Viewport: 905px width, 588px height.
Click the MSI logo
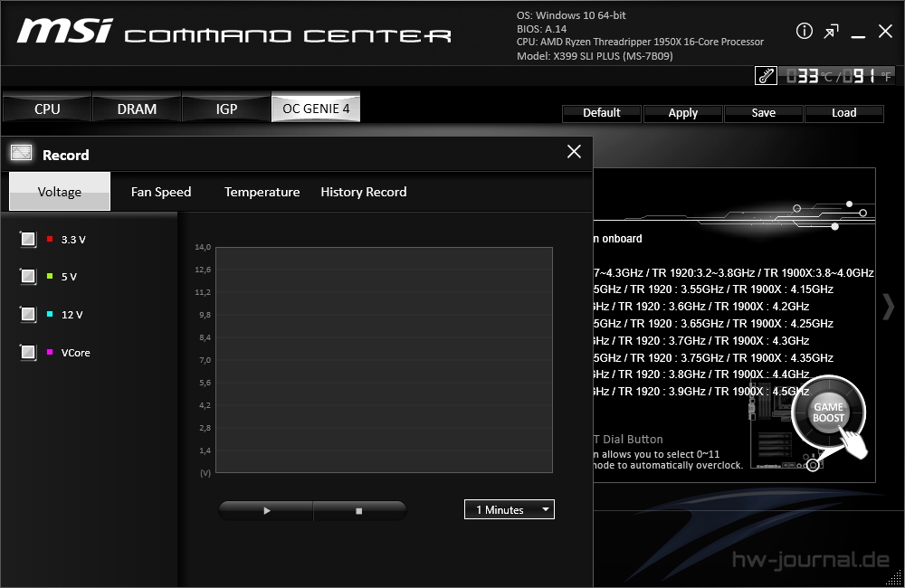(x=64, y=31)
